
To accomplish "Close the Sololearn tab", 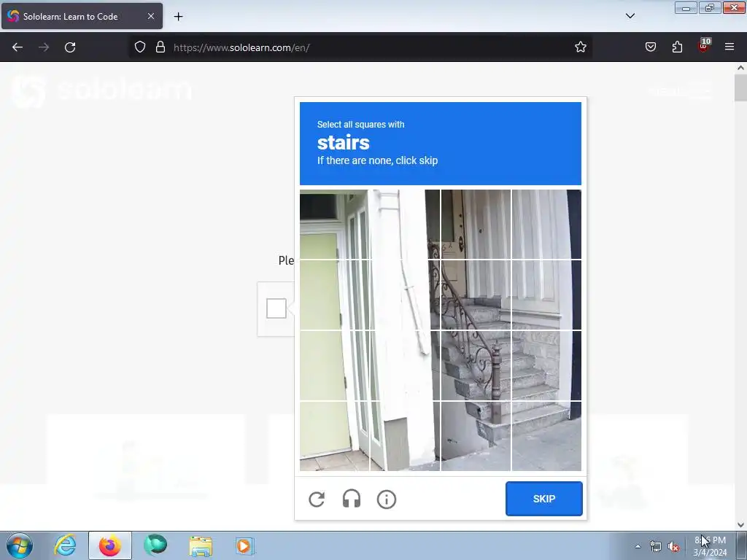I will [150, 16].
